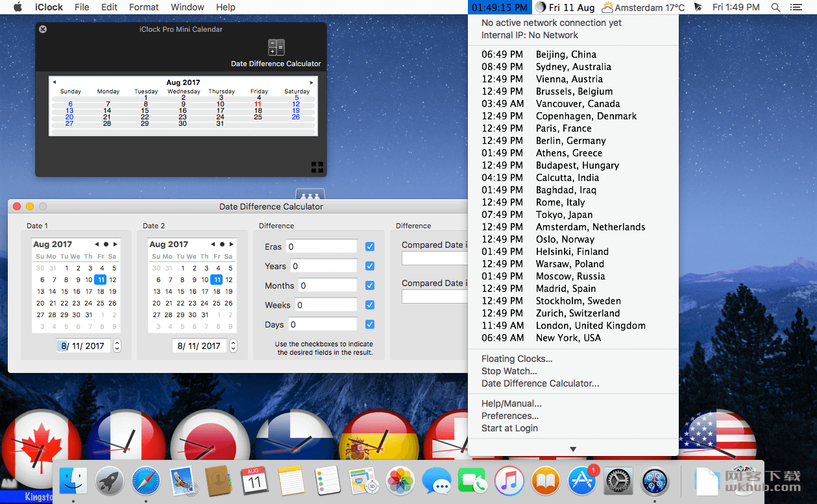Click the Date 2 date field stepper
Screen dimensions: 817x504
[x=234, y=346]
